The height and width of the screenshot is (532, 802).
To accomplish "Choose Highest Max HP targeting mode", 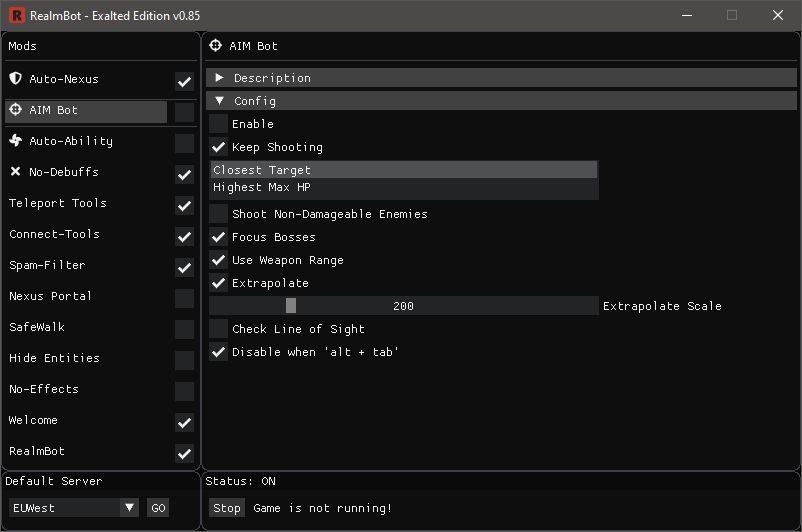I will click(x=404, y=187).
